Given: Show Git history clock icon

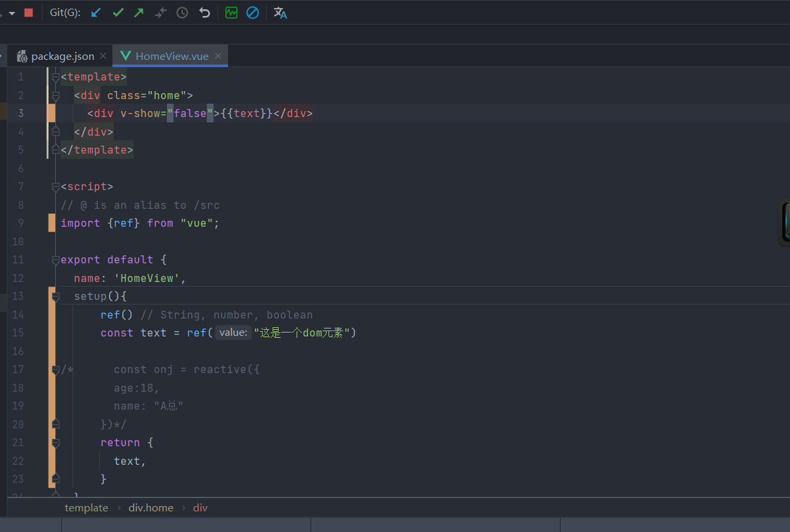Looking at the screenshot, I should (x=182, y=13).
